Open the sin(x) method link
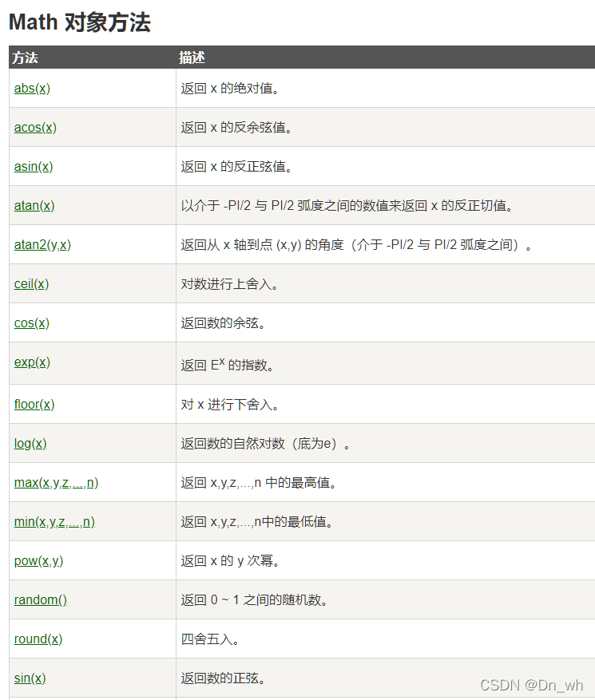This screenshot has height=700, width=595. pos(30,678)
